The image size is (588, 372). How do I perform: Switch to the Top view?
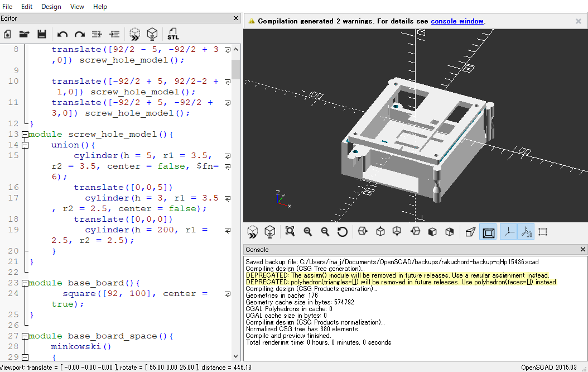tap(380, 231)
